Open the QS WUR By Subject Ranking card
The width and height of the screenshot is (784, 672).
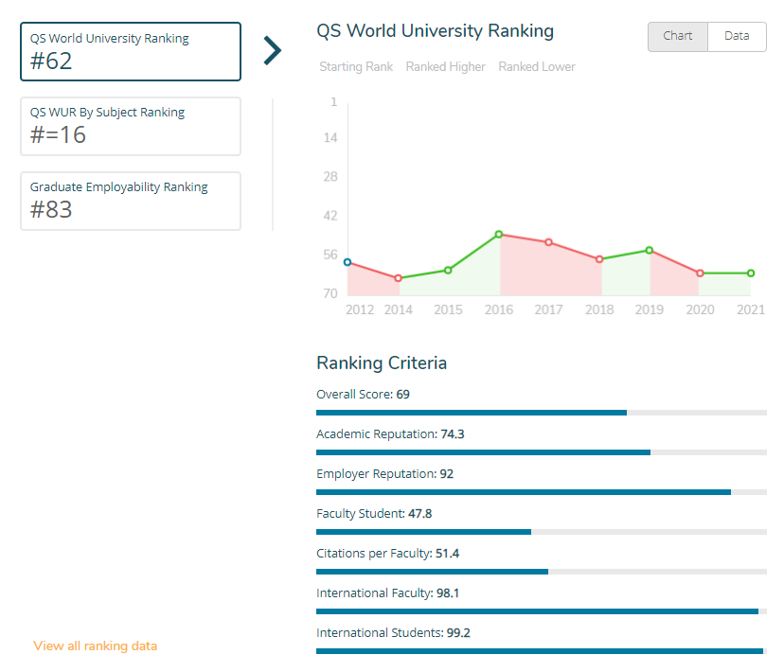coord(131,127)
